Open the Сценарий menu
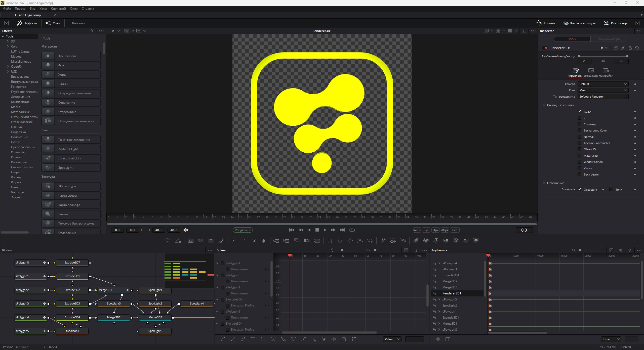644x350 pixels. point(58,8)
